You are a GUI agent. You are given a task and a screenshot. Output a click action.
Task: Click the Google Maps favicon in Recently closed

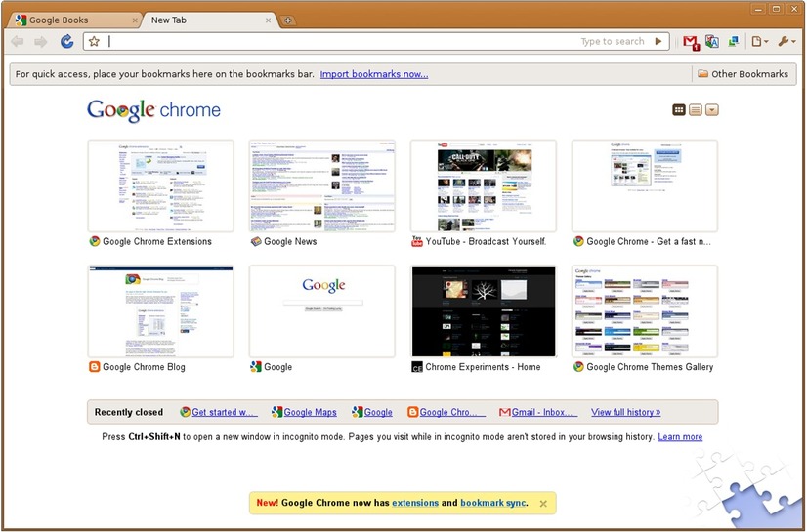coord(276,412)
